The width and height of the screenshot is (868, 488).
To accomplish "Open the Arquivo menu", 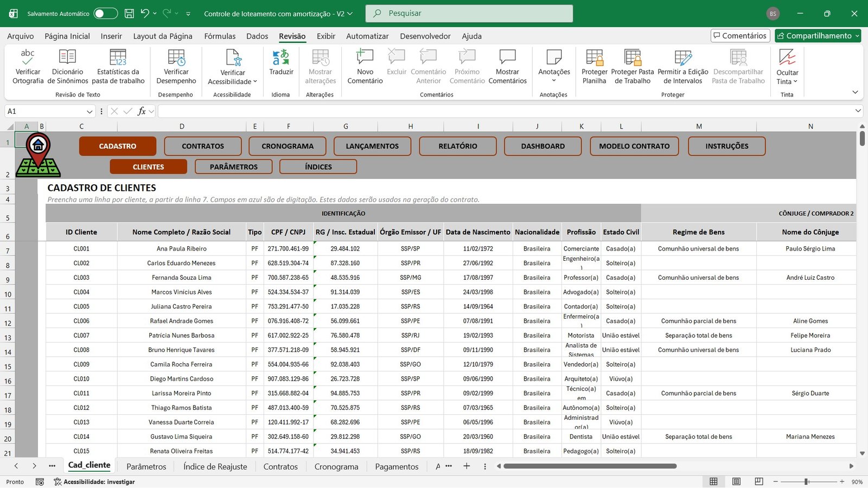I will (x=21, y=36).
